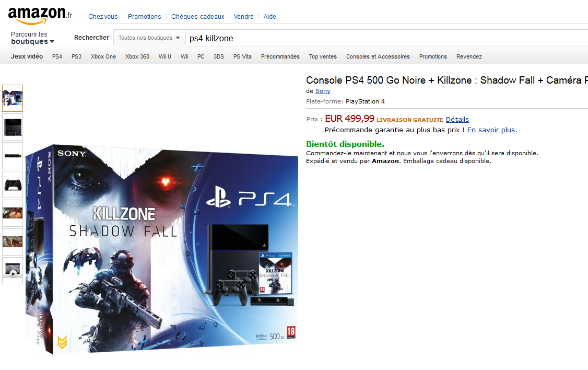This screenshot has width=588, height=370.
Task: Open the Toutes nos boutiques dropdown
Action: pos(149,38)
